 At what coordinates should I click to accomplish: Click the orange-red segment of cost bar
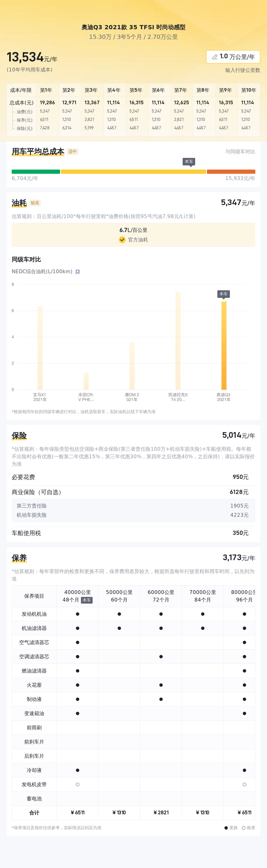[x=231, y=171]
